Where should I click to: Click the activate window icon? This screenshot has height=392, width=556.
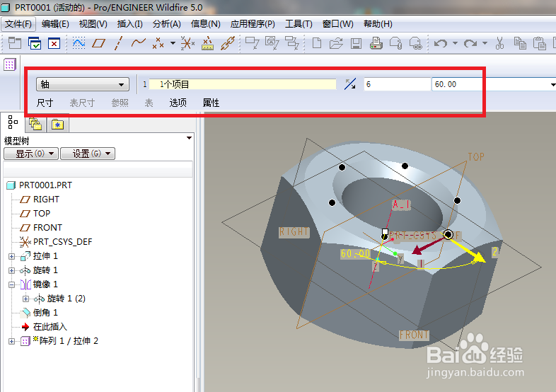point(15,43)
